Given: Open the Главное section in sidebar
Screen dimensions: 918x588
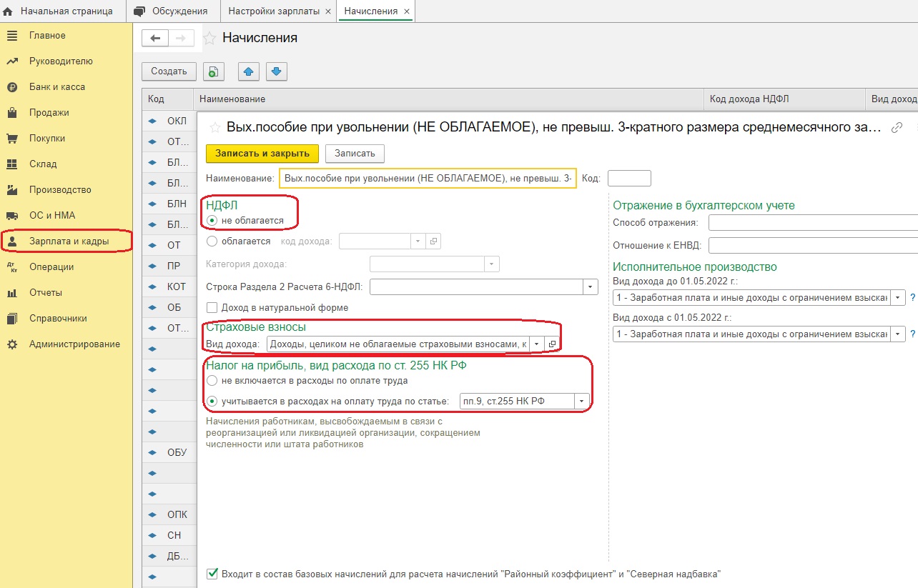Looking at the screenshot, I should point(47,36).
